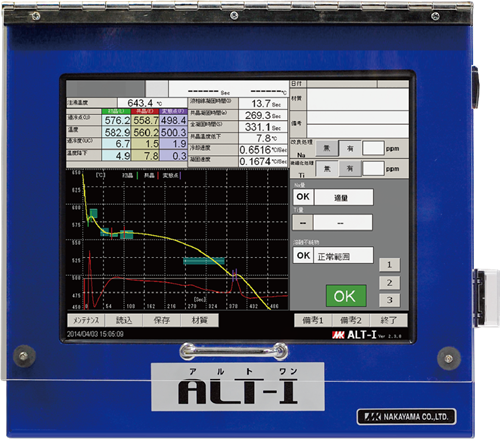The image size is (500, 439).
Task: Select the 331.1 Sec total solidification time
Action: coord(263,127)
